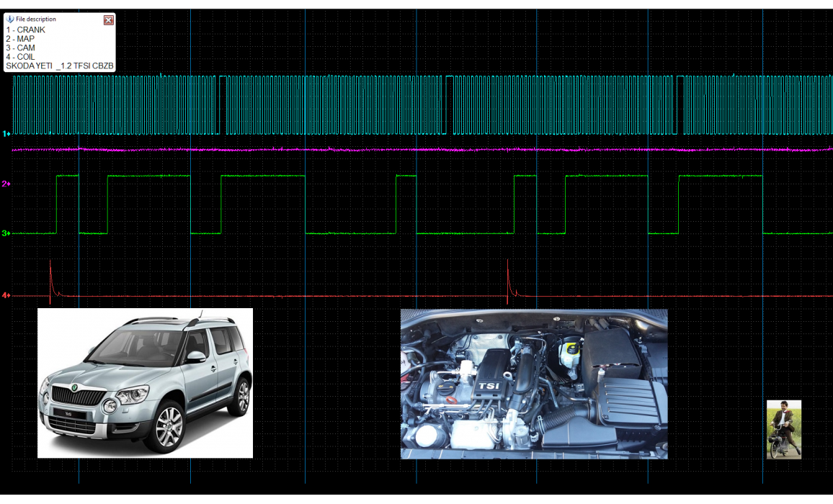
Task: Click the first green CAM pulse top
Action: [68, 176]
